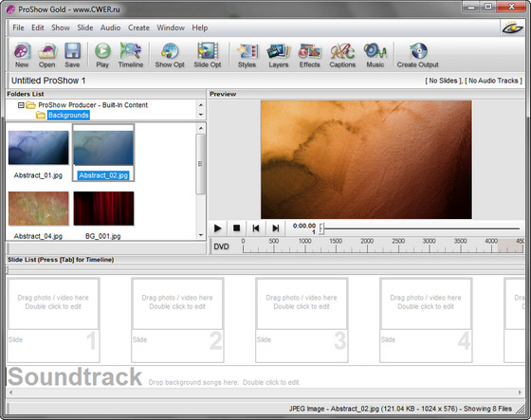Open the Audio menu
Image resolution: width=531 pixels, height=420 pixels.
110,27
